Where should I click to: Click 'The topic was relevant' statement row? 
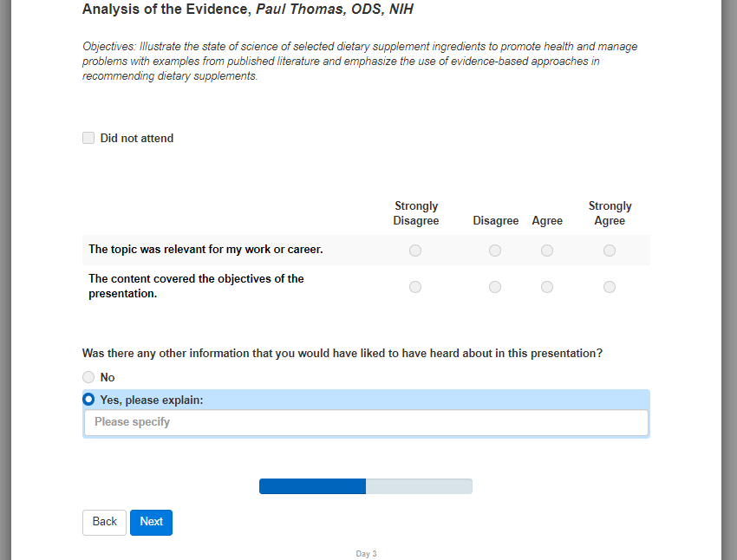205,250
